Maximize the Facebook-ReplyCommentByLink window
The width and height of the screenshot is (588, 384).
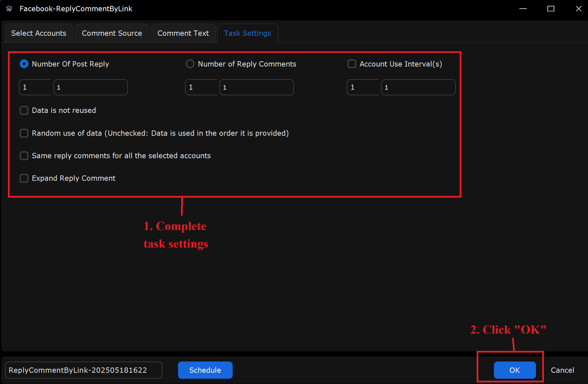tap(551, 9)
